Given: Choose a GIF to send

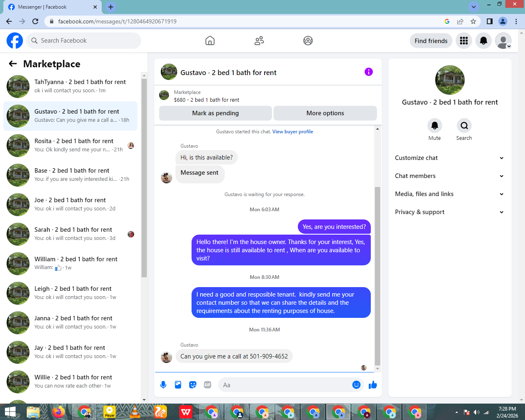Looking at the screenshot, I should tap(208, 385).
